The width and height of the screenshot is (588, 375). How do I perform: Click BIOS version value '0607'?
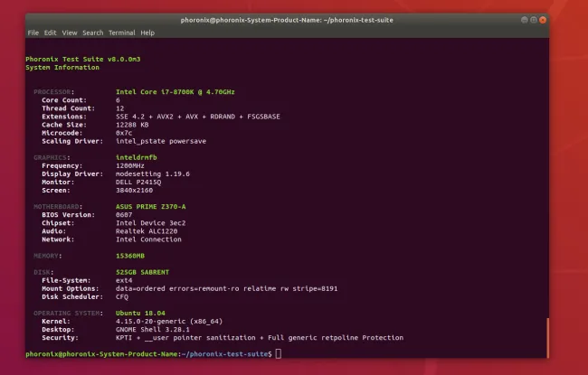pos(124,215)
